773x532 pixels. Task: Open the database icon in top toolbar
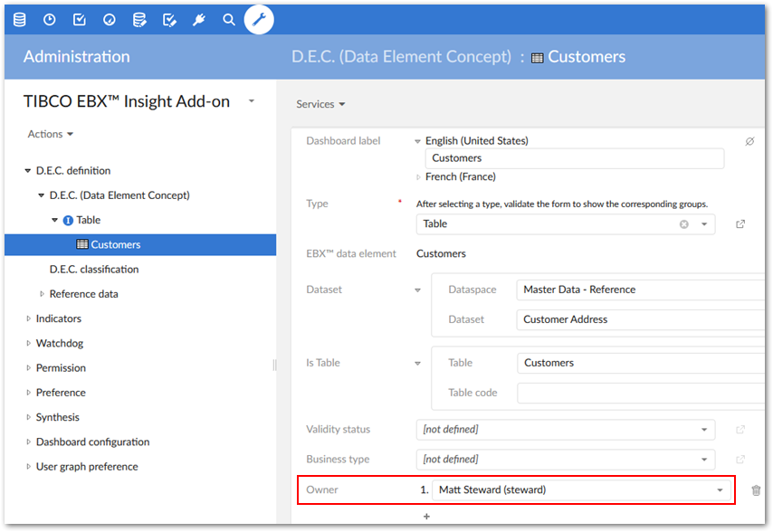(19, 19)
